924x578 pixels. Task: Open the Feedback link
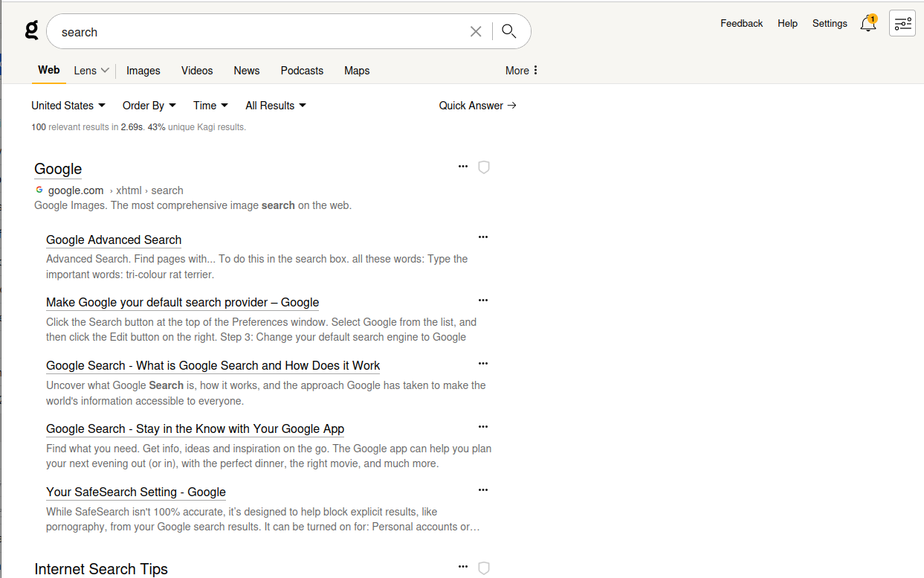(742, 24)
